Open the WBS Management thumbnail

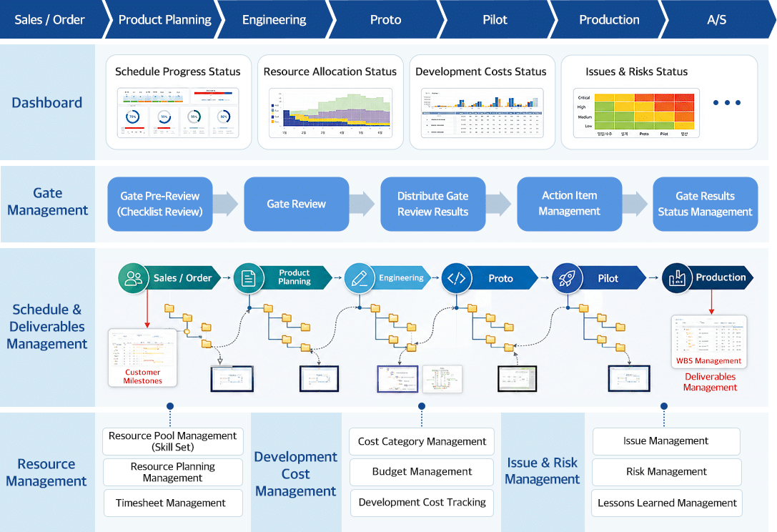coord(708,342)
